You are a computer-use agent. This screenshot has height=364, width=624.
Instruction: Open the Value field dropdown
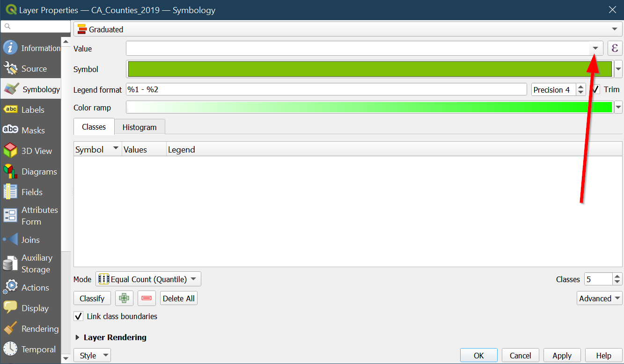pos(595,48)
